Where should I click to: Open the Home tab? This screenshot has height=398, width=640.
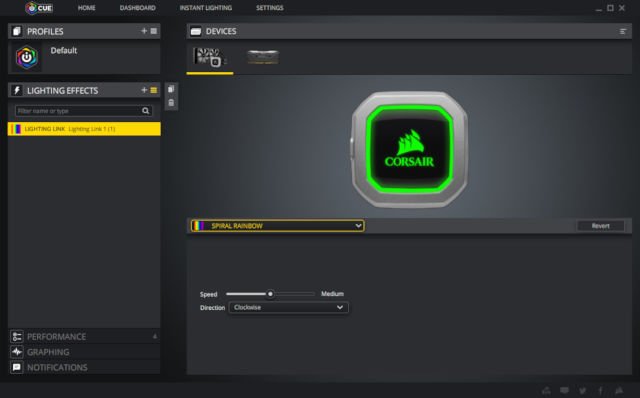(x=87, y=8)
